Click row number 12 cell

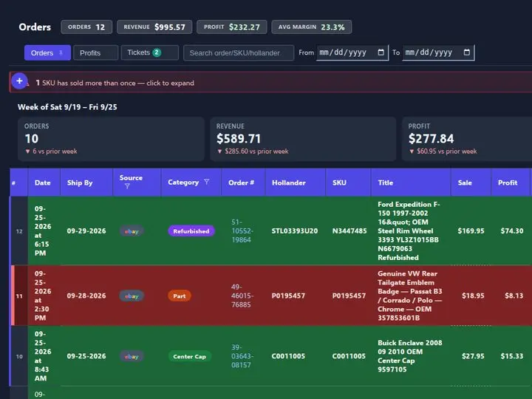coord(19,231)
